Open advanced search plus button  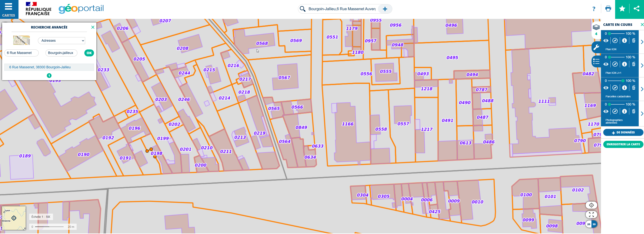[385, 9]
